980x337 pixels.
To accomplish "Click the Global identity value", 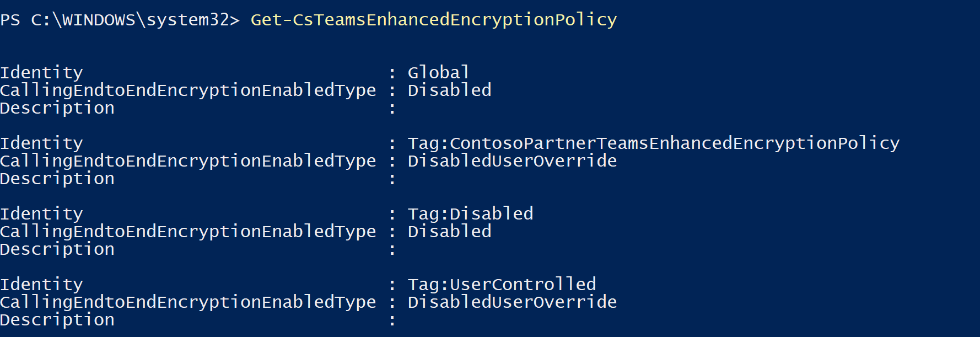I will click(x=438, y=72).
